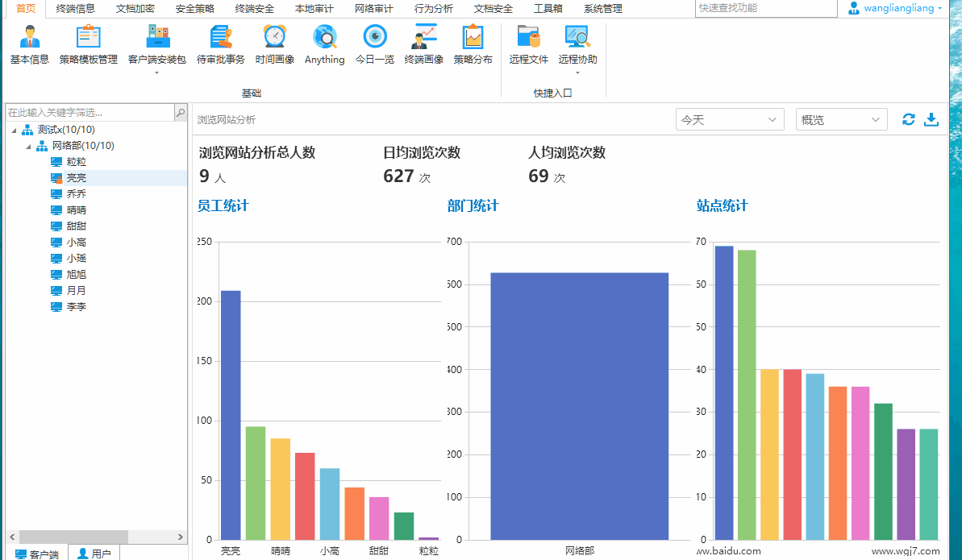The height and width of the screenshot is (560, 962).
Task: Refresh the website analysis data
Action: [x=909, y=120]
